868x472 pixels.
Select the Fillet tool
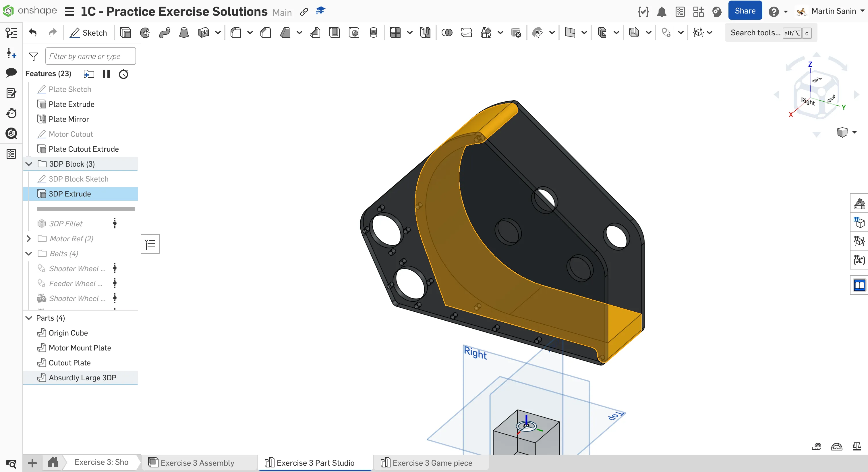[x=236, y=33]
